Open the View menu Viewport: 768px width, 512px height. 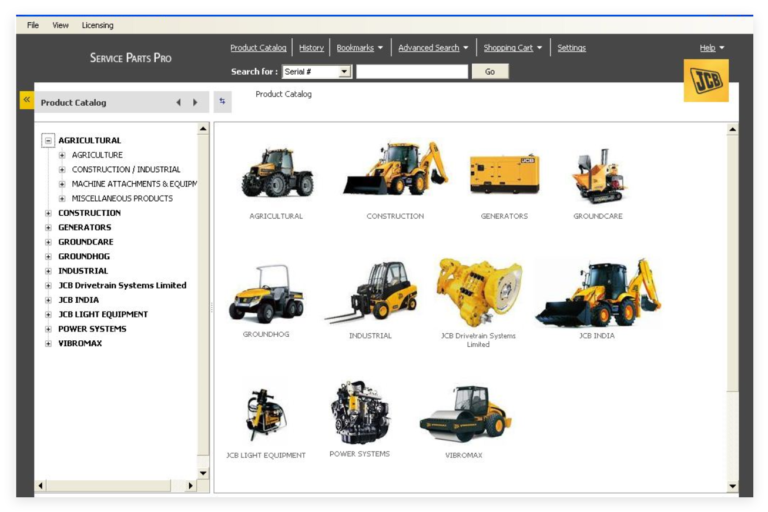[x=60, y=25]
